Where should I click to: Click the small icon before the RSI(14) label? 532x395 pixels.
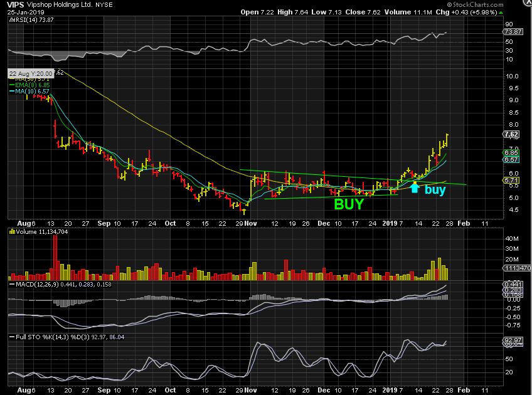coord(11,19)
